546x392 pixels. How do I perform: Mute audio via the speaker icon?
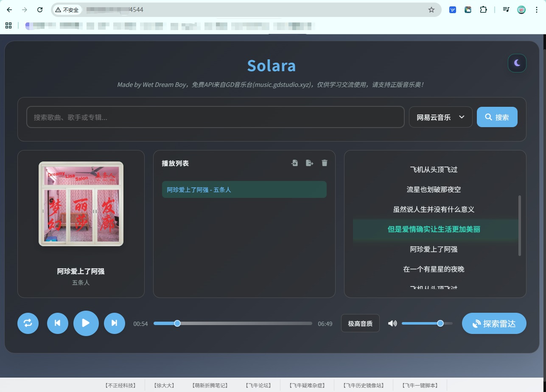tap(392, 323)
